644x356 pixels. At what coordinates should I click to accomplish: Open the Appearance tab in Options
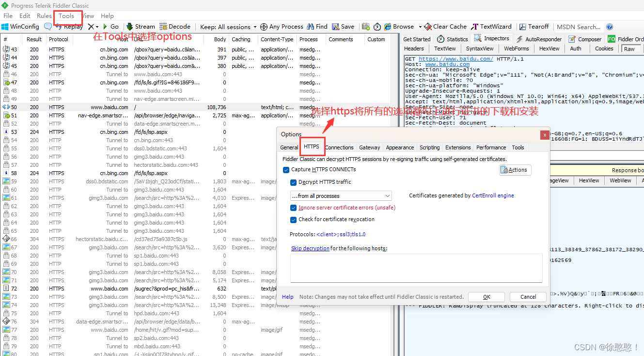[400, 147]
